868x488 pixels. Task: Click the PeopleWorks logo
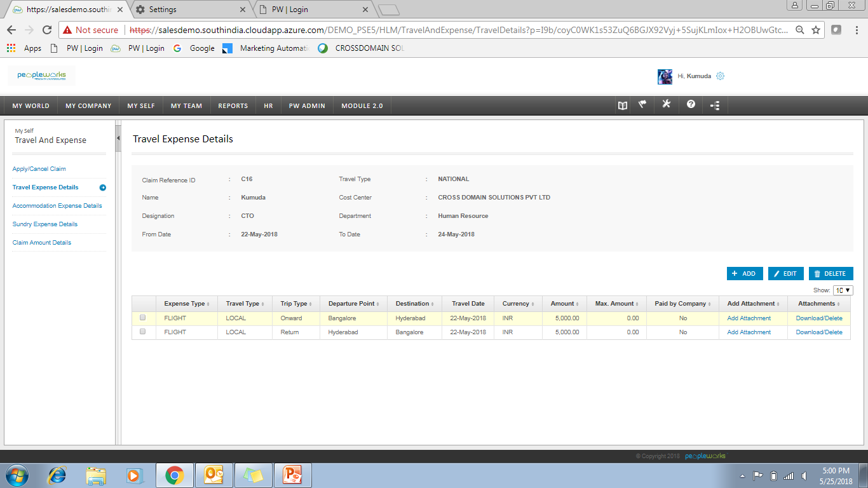pos(41,76)
